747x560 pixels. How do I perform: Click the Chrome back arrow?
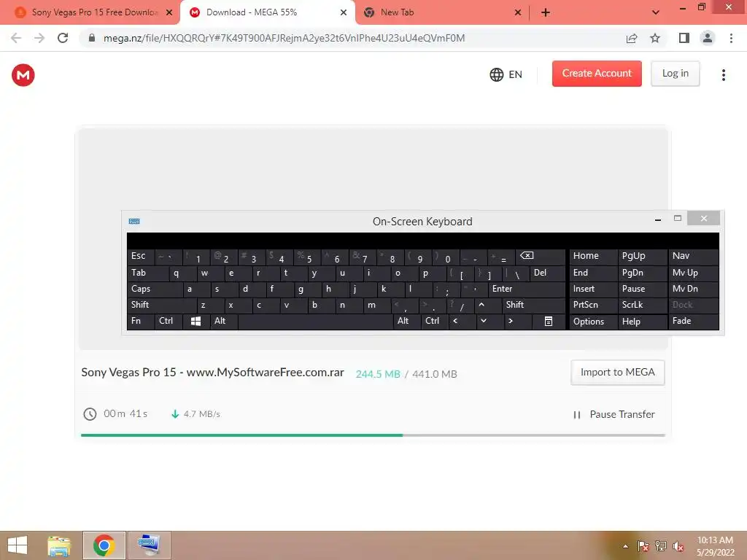(16, 38)
